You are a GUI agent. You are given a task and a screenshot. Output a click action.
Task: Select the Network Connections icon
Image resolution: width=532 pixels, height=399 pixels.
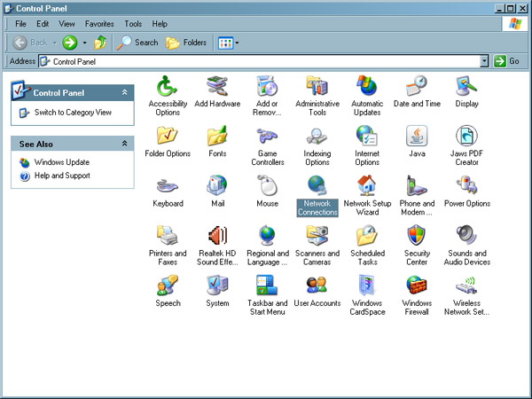point(317,195)
